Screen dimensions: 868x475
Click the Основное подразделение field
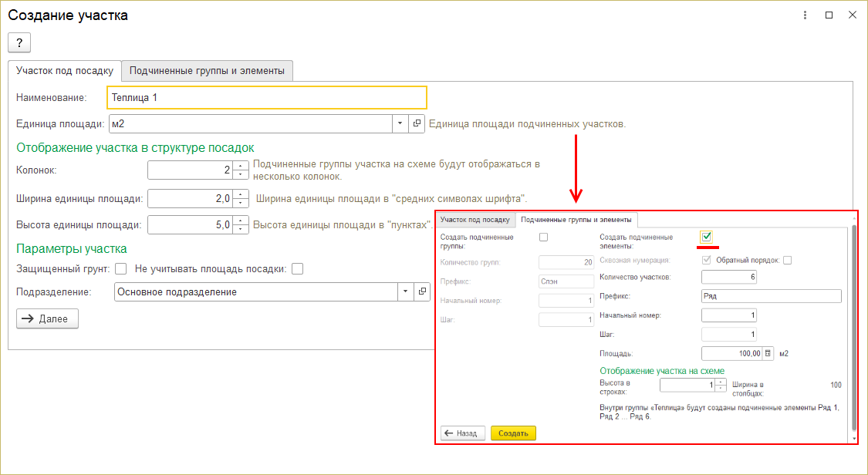click(x=256, y=291)
